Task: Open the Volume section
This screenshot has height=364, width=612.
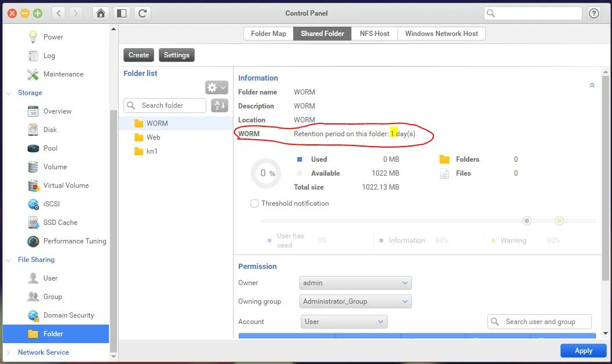Action: tap(55, 167)
